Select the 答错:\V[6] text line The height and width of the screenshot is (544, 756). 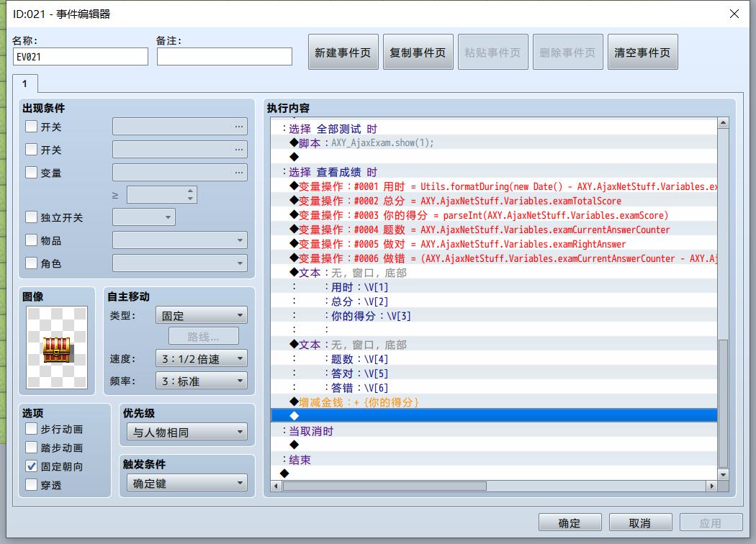coord(494,388)
